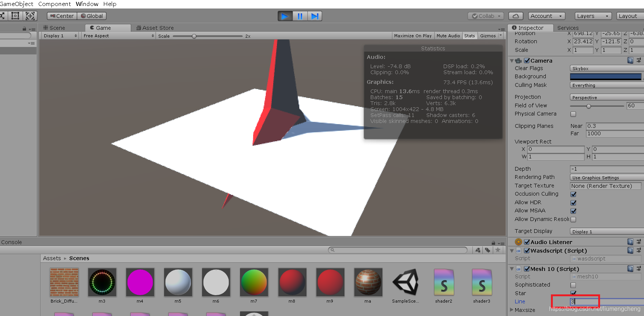Open Mesh 10 component help icon
Image resolution: width=644 pixels, height=316 pixels.
coord(630,269)
